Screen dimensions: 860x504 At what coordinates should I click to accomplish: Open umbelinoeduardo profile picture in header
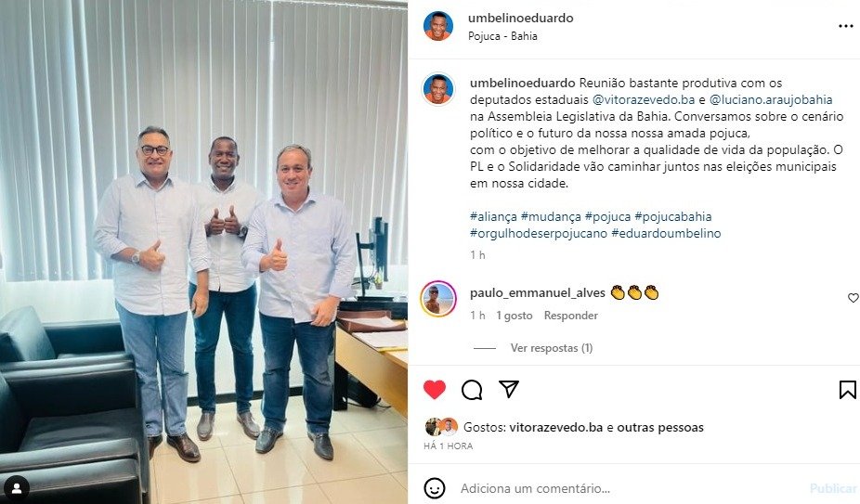tap(438, 26)
